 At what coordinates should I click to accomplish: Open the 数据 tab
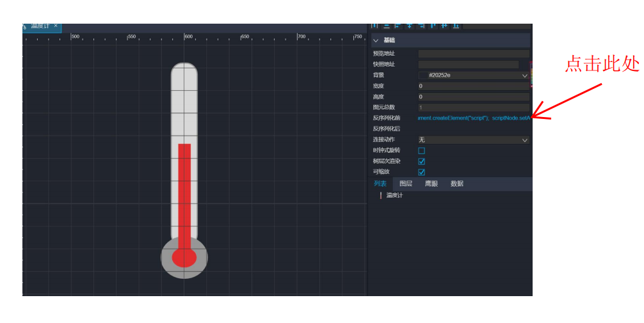(x=457, y=184)
